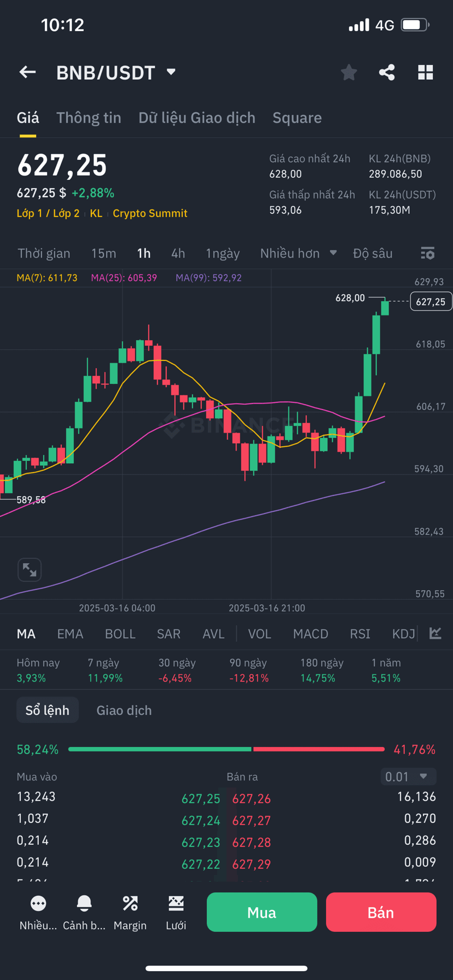The image size is (453, 980).
Task: Toggle the SAR indicator
Action: point(169,633)
